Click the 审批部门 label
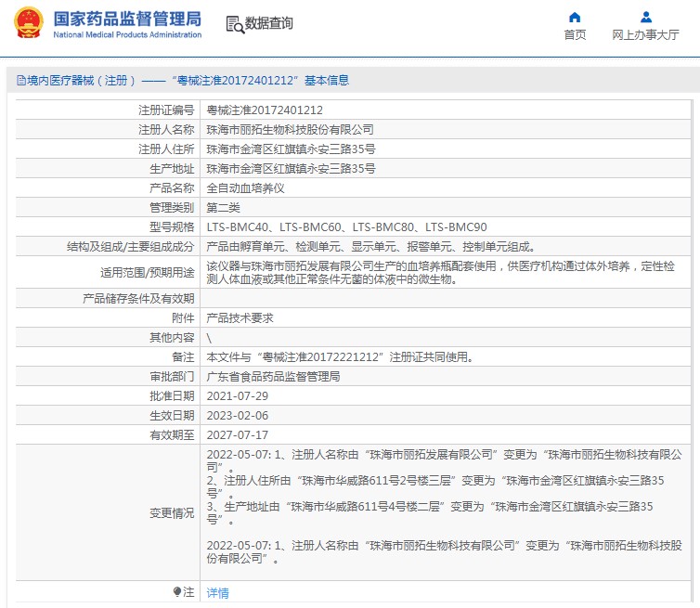This screenshot has width=700, height=608. point(172,377)
